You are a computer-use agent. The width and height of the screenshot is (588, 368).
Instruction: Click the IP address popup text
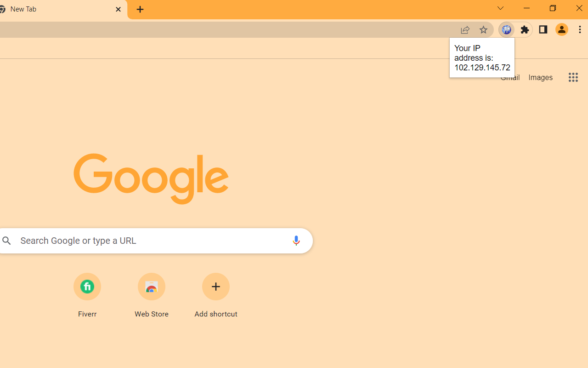pos(482,57)
